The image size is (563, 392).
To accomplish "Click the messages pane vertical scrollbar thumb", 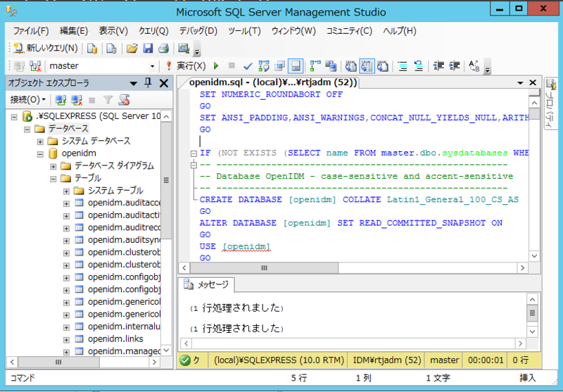I will tap(532, 313).
